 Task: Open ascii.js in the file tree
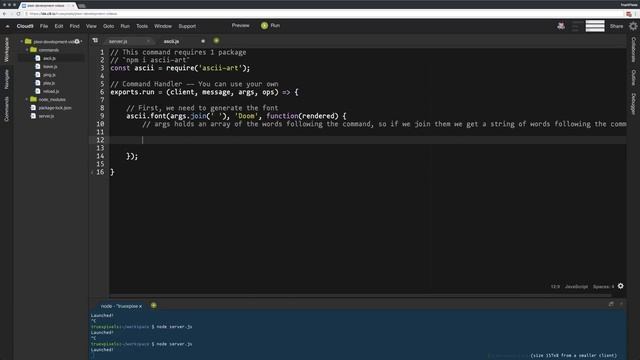(x=49, y=58)
